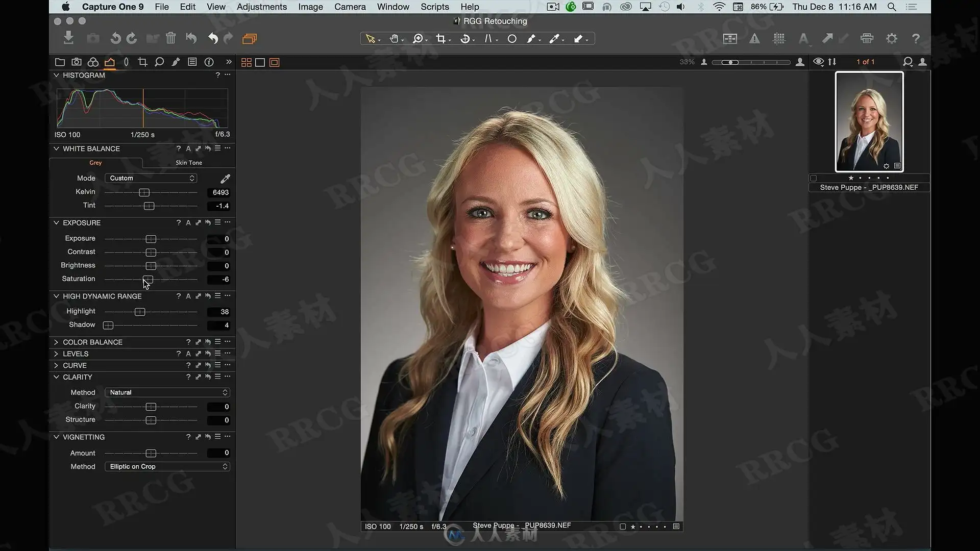Screen dimensions: 980x551
Task: Open the Clarity Method dropdown
Action: click(x=167, y=392)
